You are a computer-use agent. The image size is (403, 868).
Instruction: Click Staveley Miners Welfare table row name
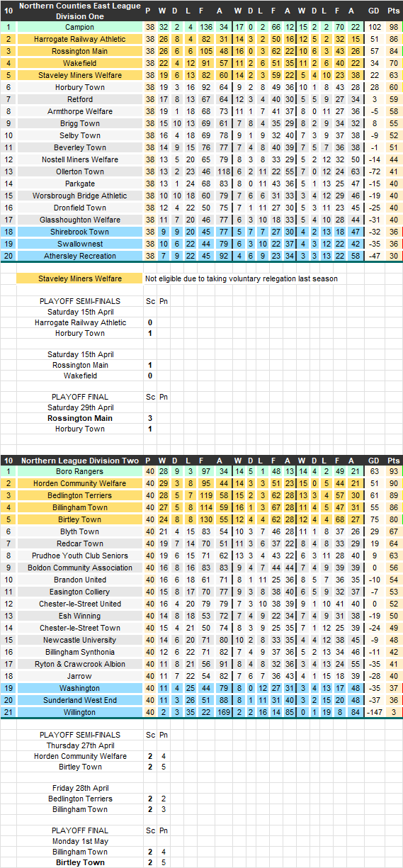click(79, 75)
